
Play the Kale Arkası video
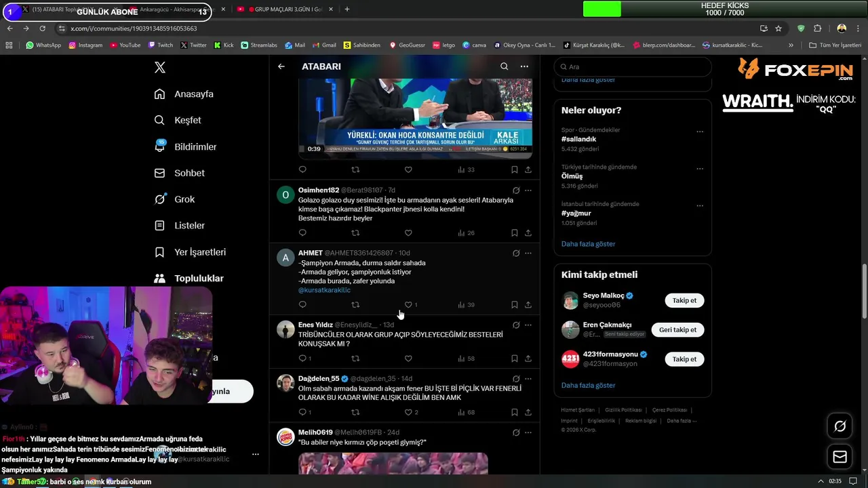(415, 119)
